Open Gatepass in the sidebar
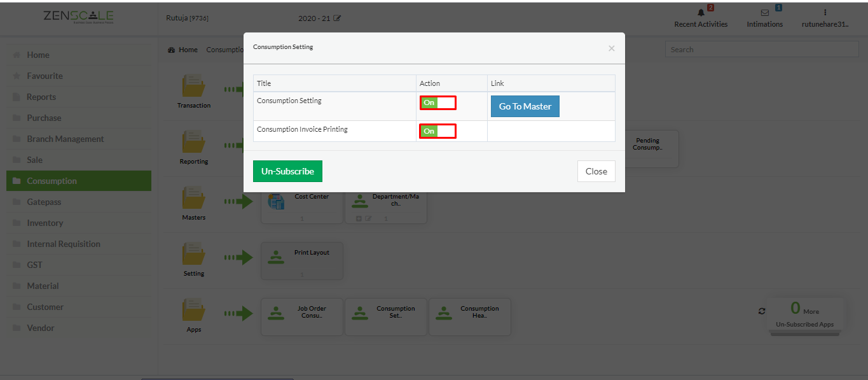This screenshot has width=868, height=380. (79, 202)
